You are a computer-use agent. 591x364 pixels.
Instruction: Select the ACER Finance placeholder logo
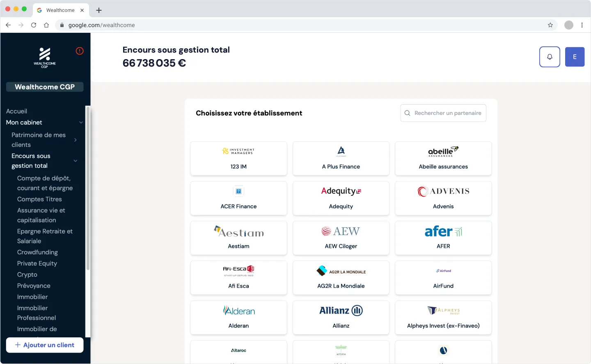coord(238,191)
